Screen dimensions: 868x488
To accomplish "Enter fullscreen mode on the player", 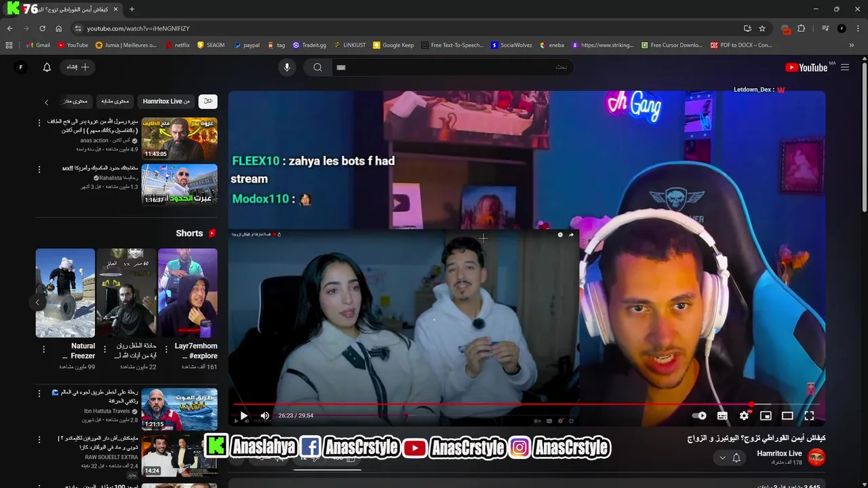I will [809, 415].
